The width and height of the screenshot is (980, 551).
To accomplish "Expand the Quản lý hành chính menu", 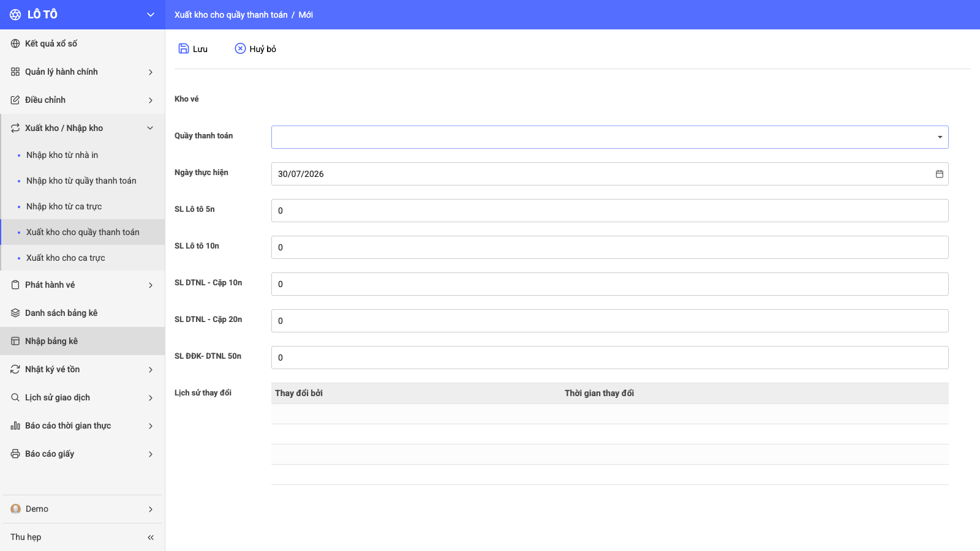I will click(x=83, y=72).
